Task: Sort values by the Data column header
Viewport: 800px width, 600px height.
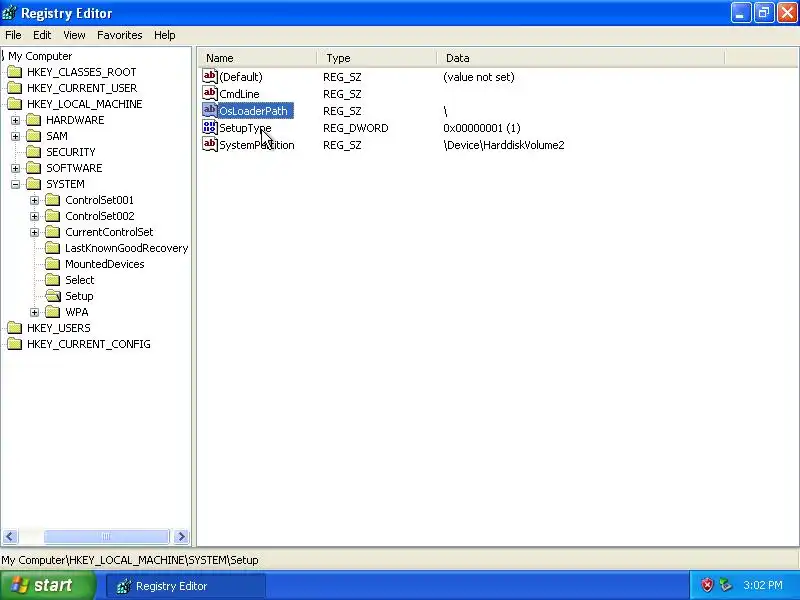Action: point(581,58)
